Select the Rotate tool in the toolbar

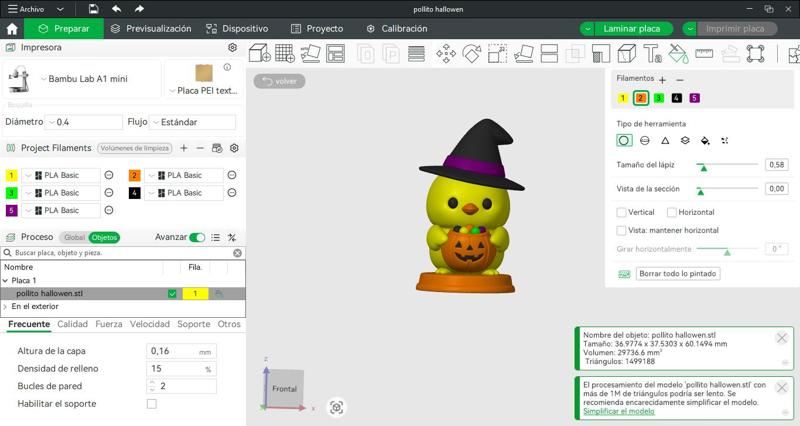click(x=471, y=53)
